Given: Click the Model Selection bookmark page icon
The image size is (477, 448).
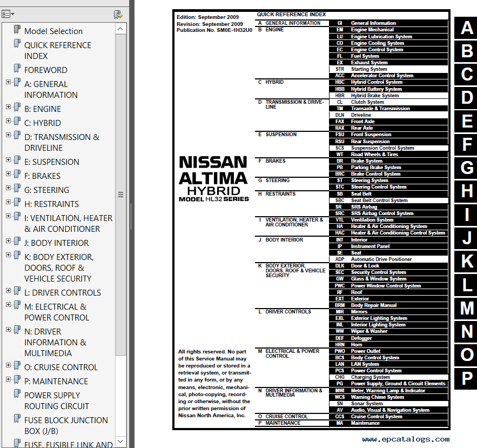Looking at the screenshot, I should 17,30.
